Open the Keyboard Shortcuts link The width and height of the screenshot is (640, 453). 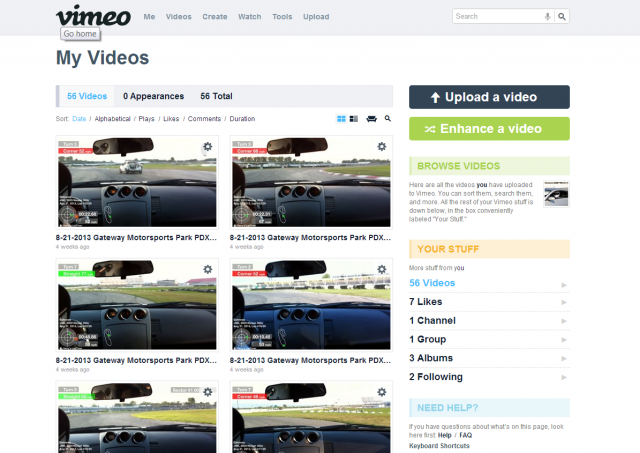tap(439, 446)
